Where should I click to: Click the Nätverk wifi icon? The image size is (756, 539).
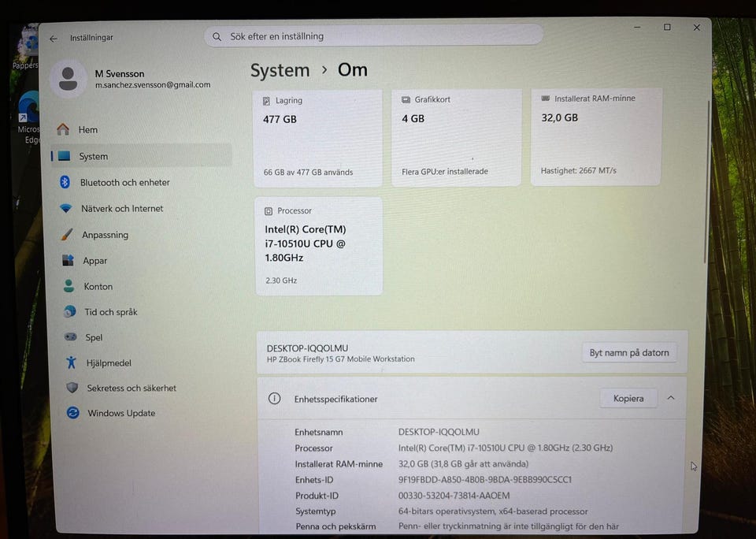(66, 208)
